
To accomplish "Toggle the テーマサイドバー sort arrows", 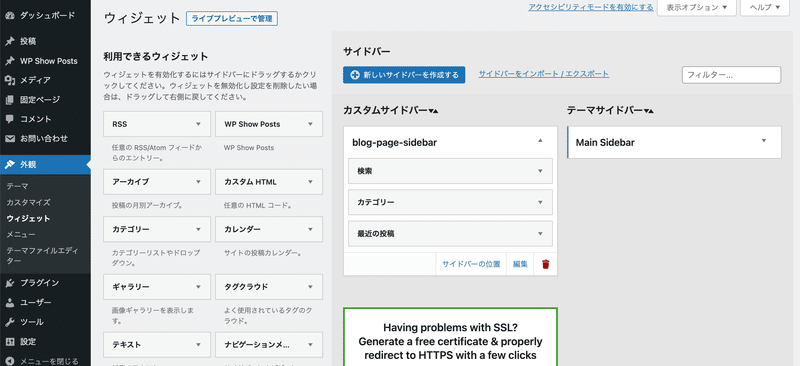I will [648, 111].
